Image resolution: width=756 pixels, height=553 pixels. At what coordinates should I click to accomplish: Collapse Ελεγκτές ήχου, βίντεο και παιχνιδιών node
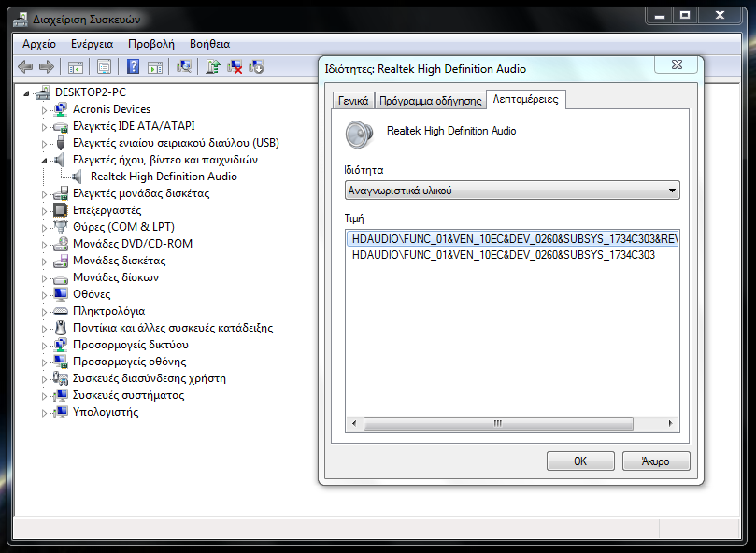(44, 161)
